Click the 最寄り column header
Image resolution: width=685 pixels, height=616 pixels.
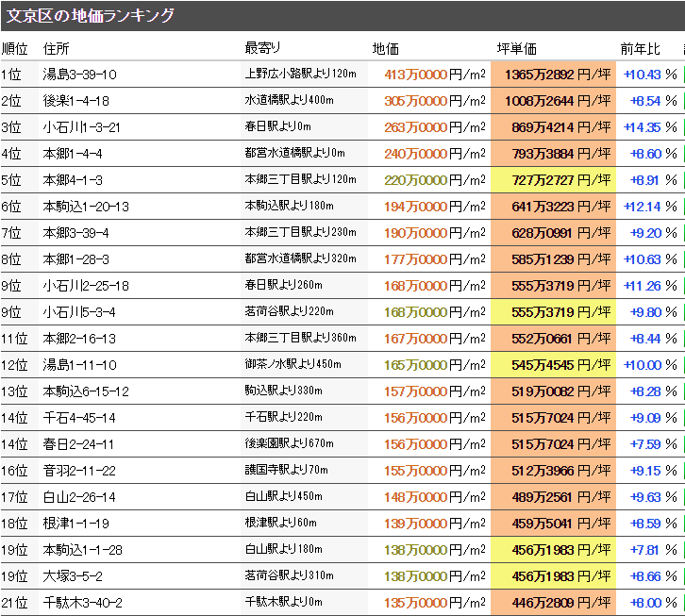coord(262,49)
